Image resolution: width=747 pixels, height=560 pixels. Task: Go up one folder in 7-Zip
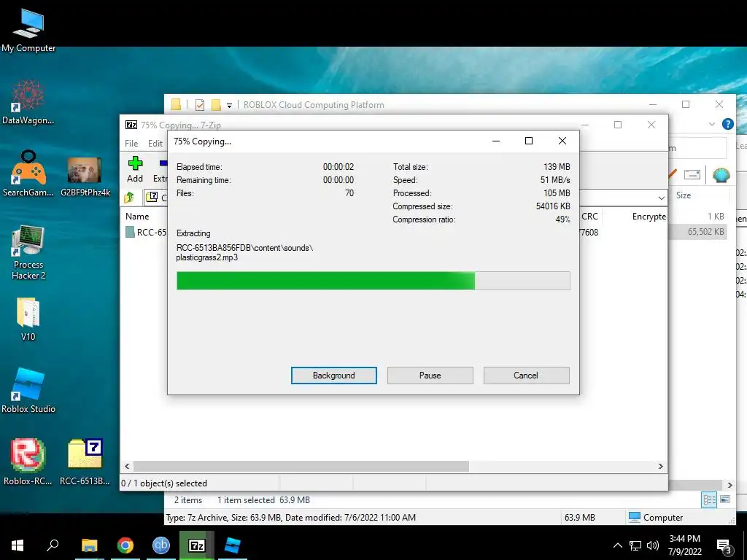tap(129, 197)
